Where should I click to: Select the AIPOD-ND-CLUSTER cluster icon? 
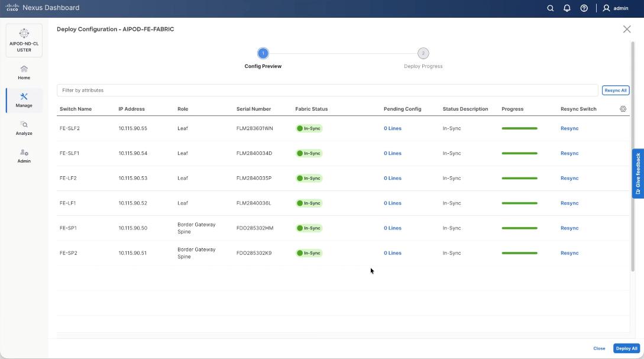coord(24,40)
